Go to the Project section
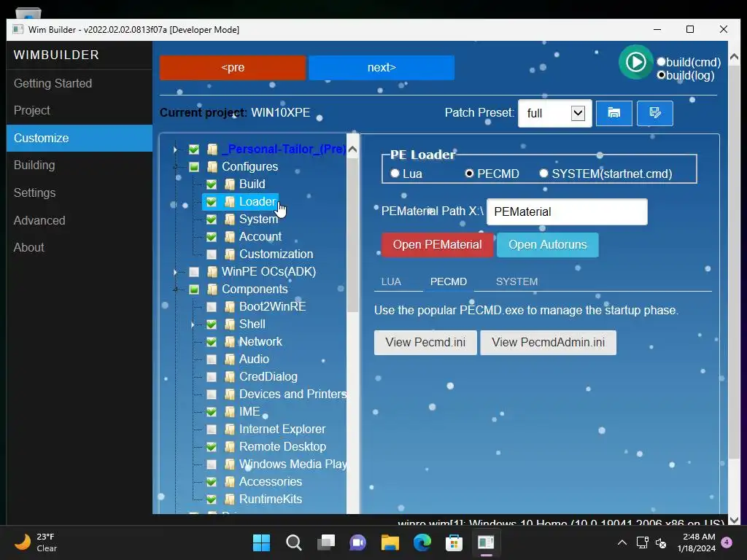 80,111
